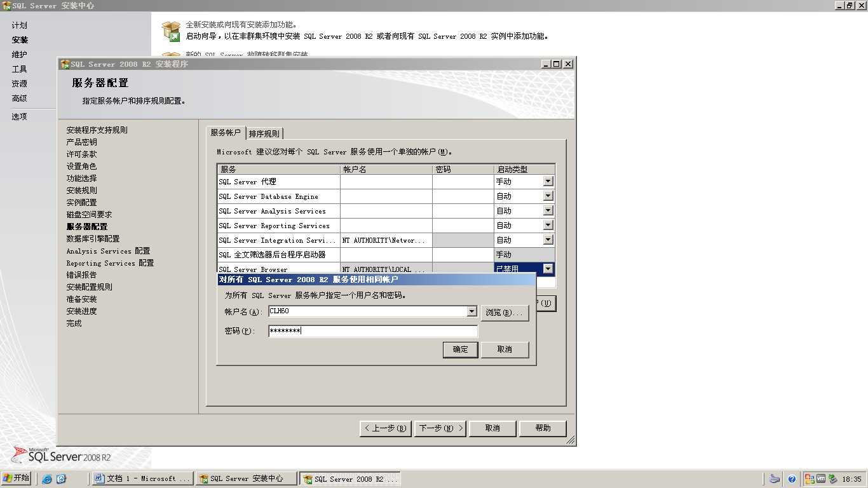Click account name cell for Analysis Services
The image size is (868, 488).
pos(386,211)
